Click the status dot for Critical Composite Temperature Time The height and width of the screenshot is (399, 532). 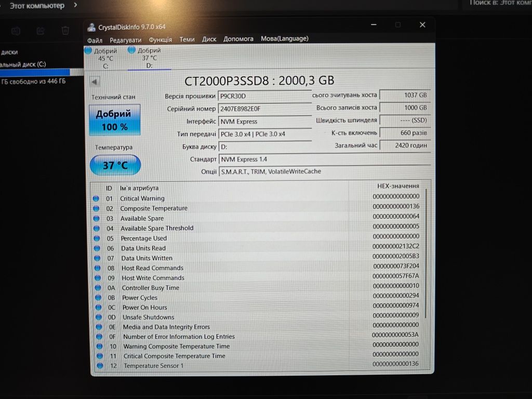[x=100, y=356]
